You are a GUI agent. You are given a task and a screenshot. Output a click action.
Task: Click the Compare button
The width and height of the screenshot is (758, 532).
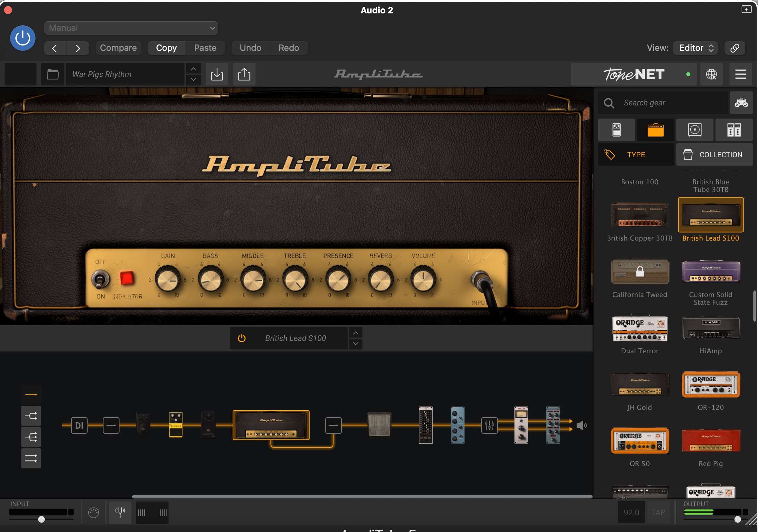coord(118,48)
